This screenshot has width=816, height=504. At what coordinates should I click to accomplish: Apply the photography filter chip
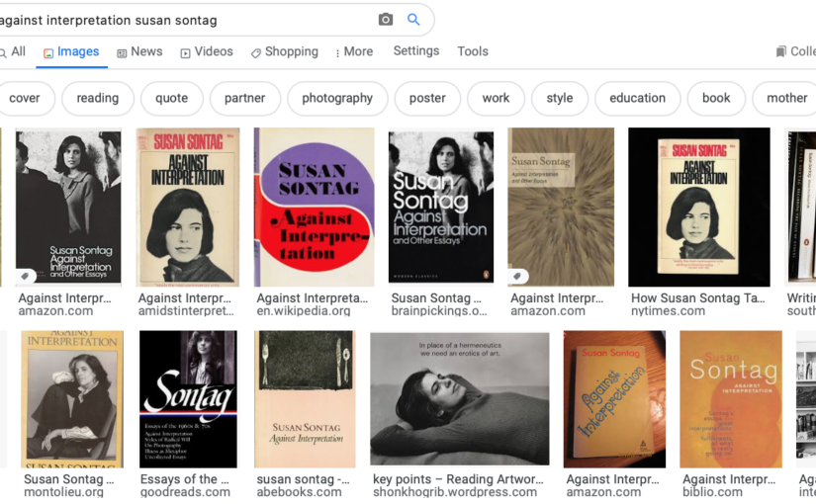(x=337, y=98)
